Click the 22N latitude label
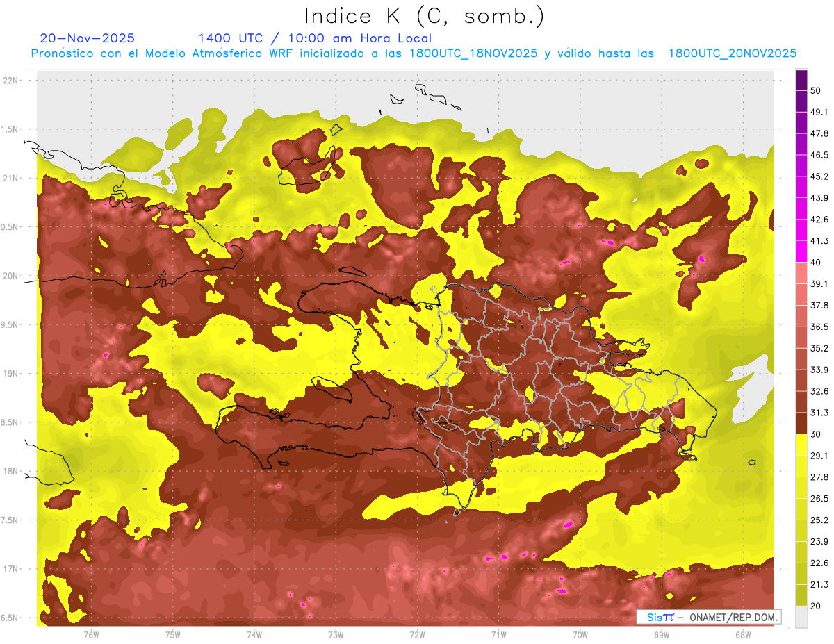The width and height of the screenshot is (834, 644). click(x=12, y=81)
